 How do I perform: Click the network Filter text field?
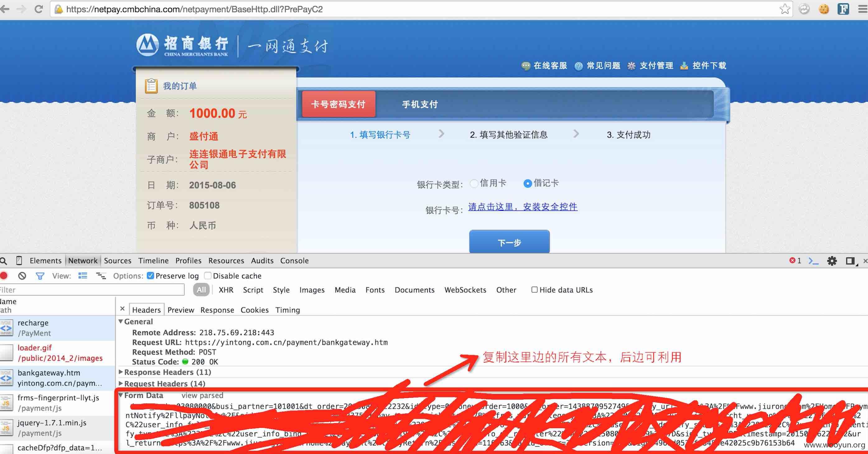pos(92,290)
